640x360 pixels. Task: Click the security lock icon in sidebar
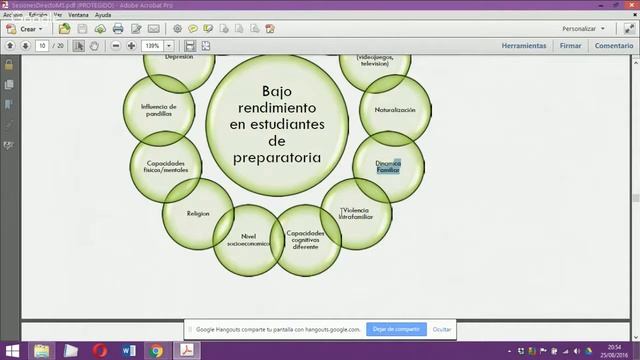(9, 65)
